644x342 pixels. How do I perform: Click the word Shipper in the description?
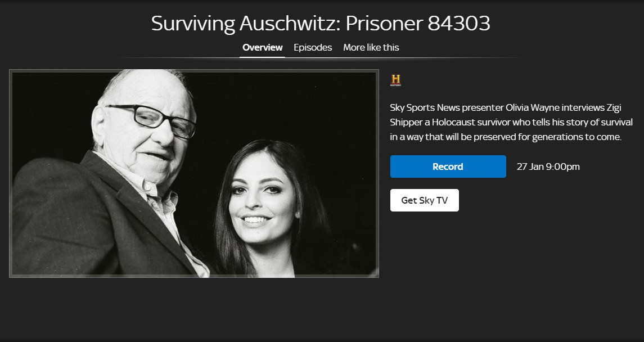(x=404, y=123)
